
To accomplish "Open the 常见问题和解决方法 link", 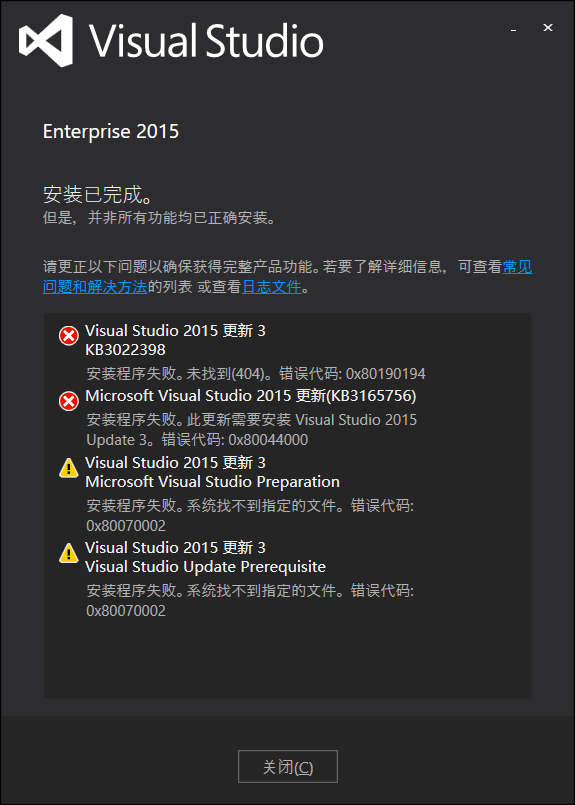I will pos(288,277).
